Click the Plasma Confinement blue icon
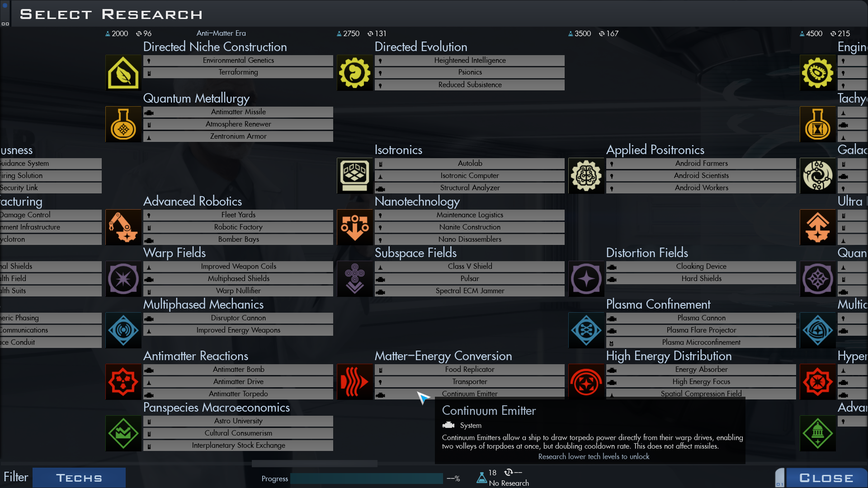The width and height of the screenshot is (868, 488). tap(586, 330)
